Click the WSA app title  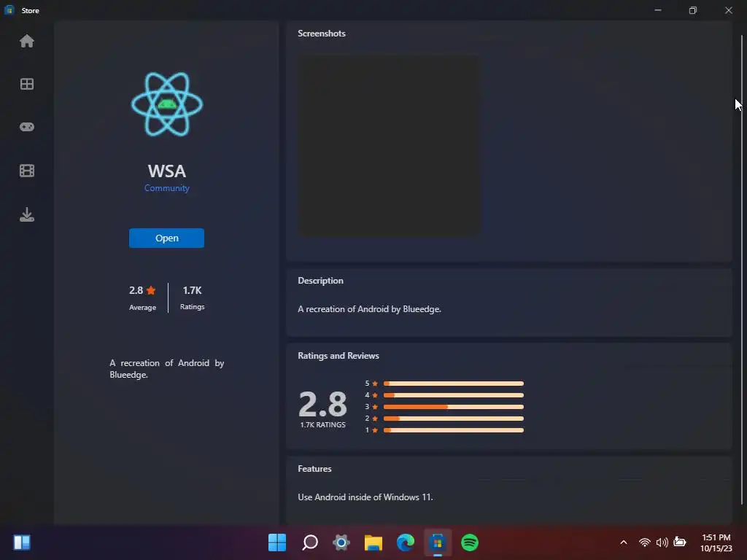point(167,171)
